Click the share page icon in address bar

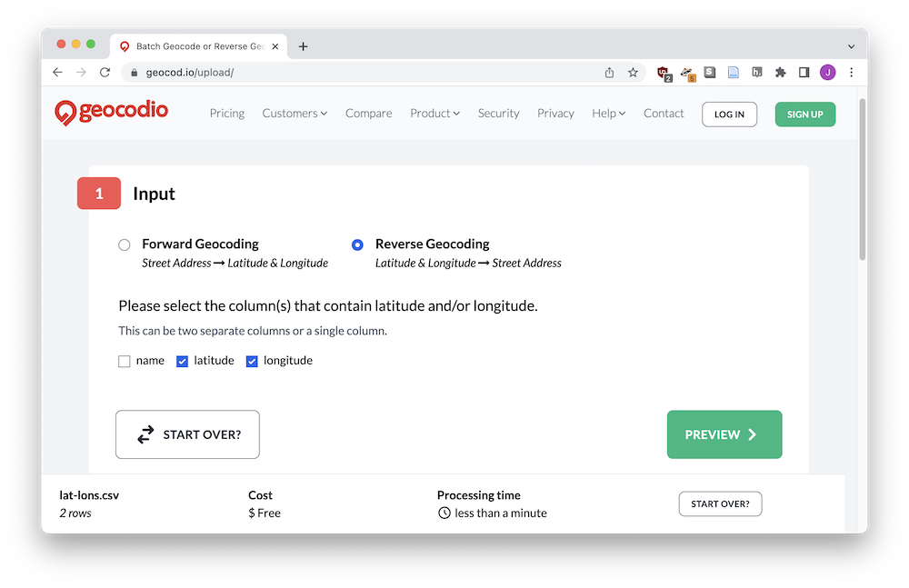(609, 73)
